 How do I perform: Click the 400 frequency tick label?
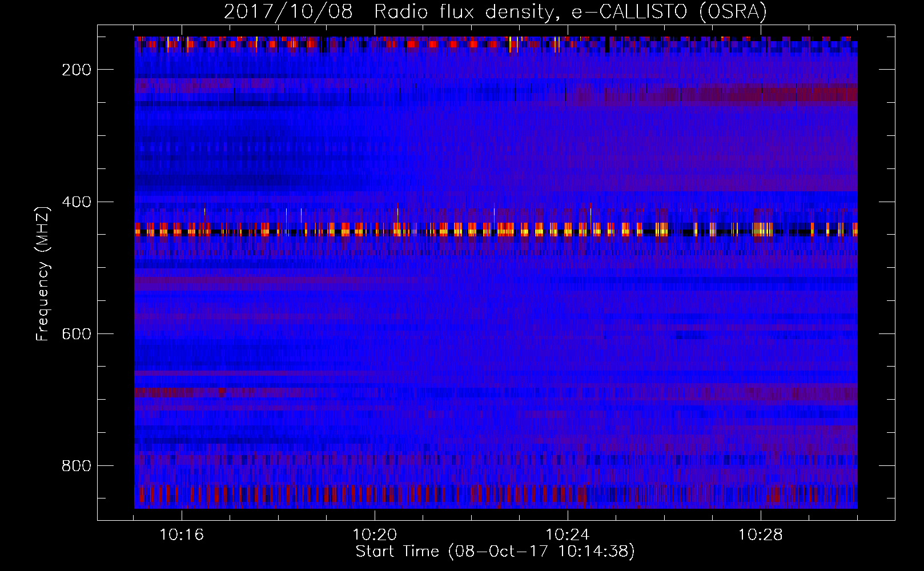[x=75, y=202]
